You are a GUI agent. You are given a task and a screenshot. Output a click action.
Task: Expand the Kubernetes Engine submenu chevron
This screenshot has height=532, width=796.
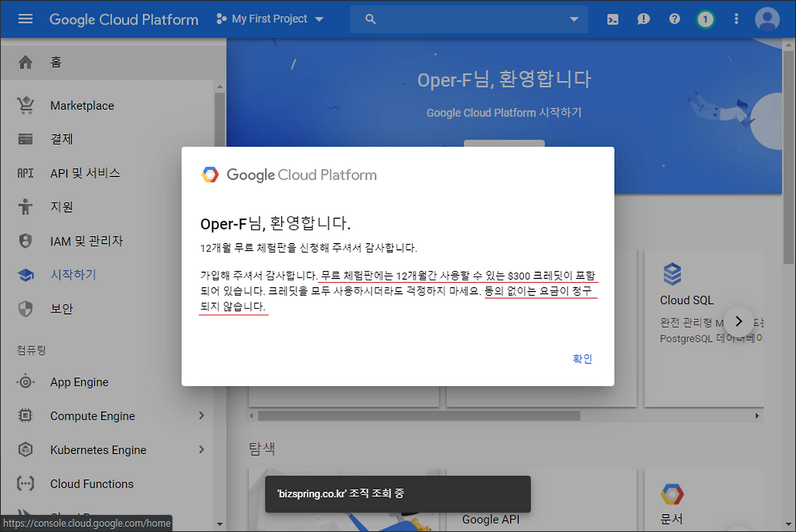coord(201,449)
